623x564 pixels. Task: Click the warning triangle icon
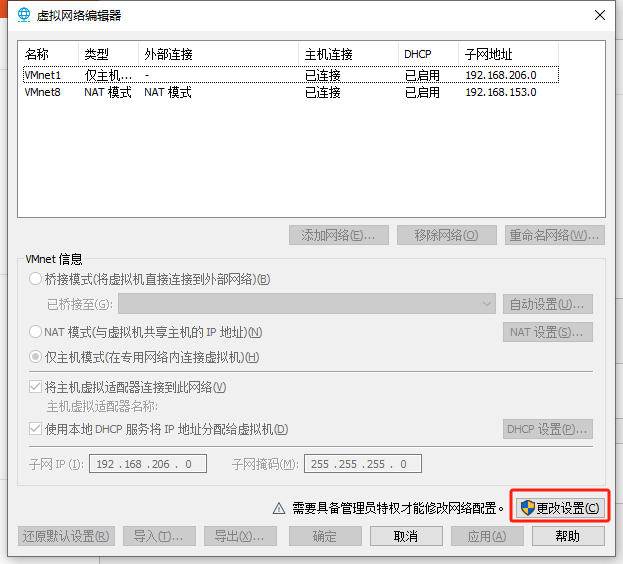click(279, 508)
